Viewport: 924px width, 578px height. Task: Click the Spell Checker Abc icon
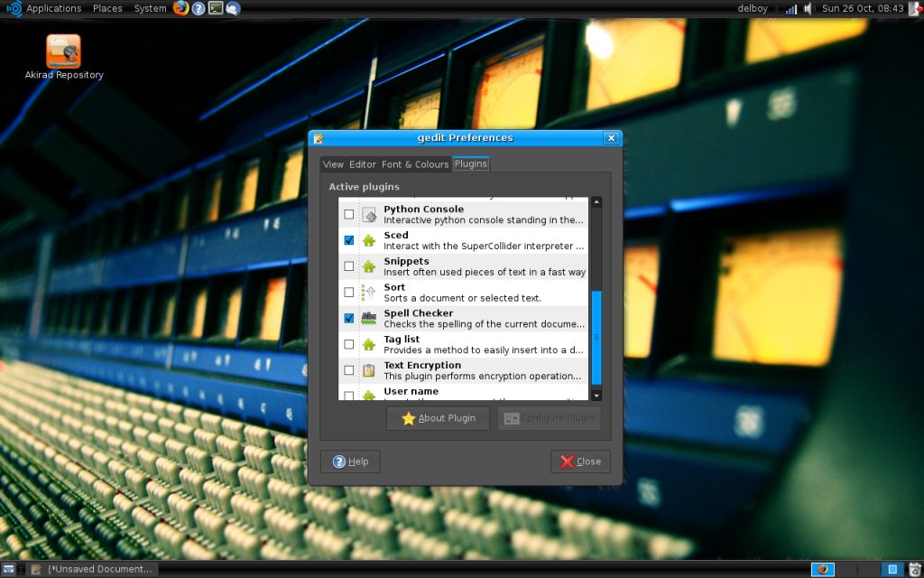[x=369, y=319]
